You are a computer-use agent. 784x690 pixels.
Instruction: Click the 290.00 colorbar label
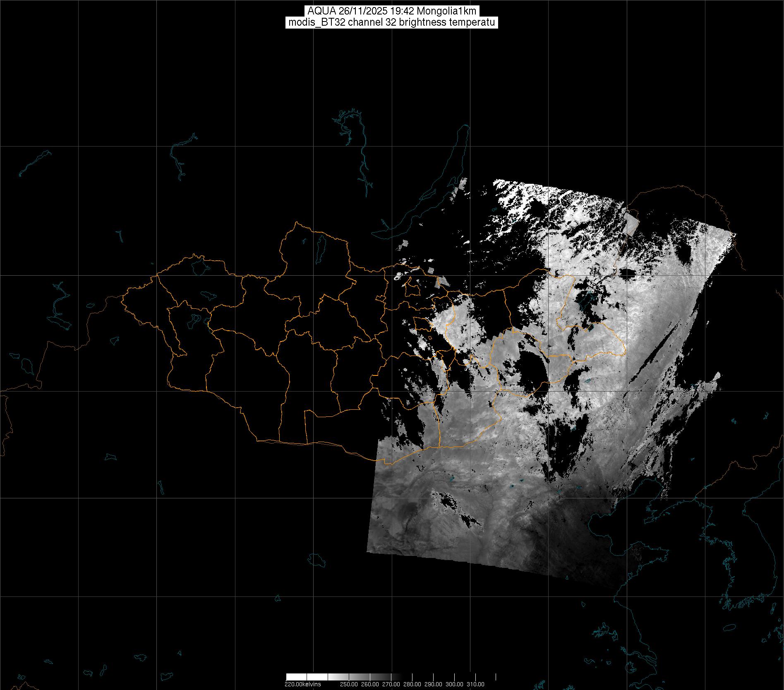[434, 684]
